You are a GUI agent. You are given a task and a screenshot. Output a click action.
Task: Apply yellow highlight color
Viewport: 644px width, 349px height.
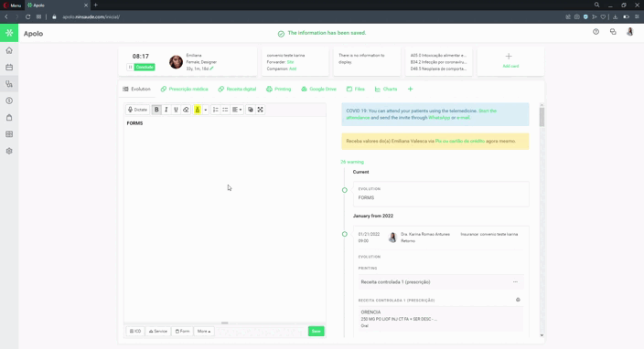(198, 110)
